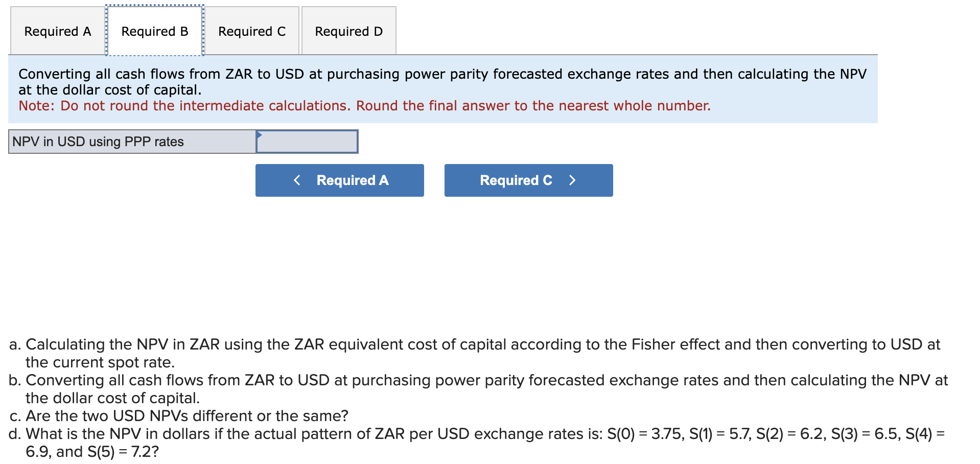
Task: Switch to the Required A tab
Action: pos(57,31)
